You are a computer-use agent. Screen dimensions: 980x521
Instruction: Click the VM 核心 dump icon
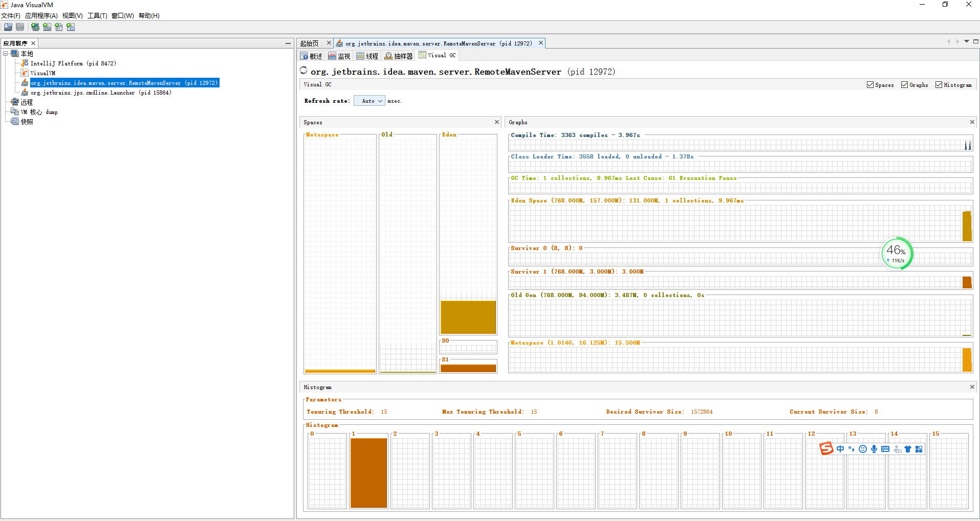[x=15, y=112]
